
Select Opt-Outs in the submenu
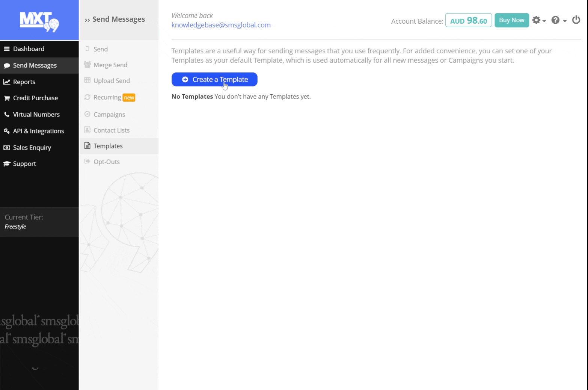point(107,162)
